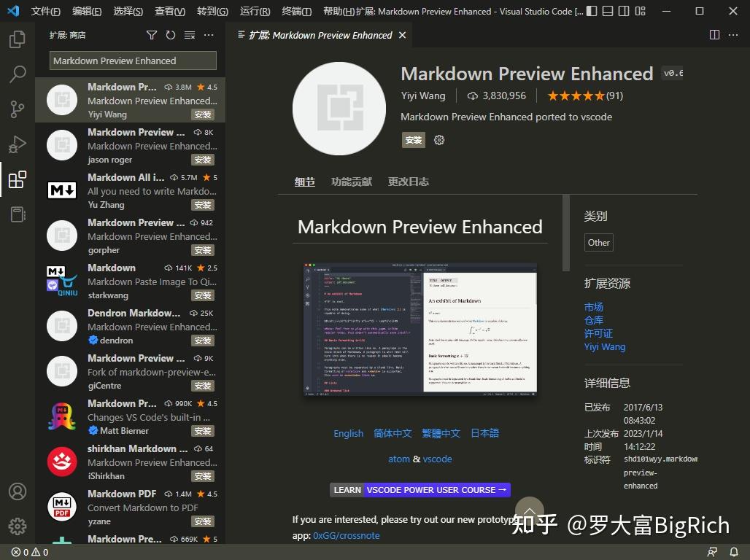Refresh the extensions list
The width and height of the screenshot is (750, 560).
(171, 34)
